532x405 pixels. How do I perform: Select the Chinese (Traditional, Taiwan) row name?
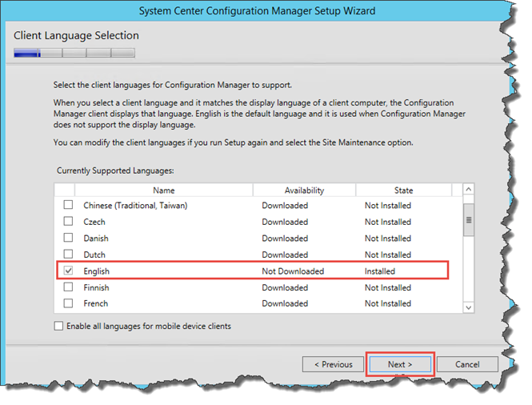point(135,206)
